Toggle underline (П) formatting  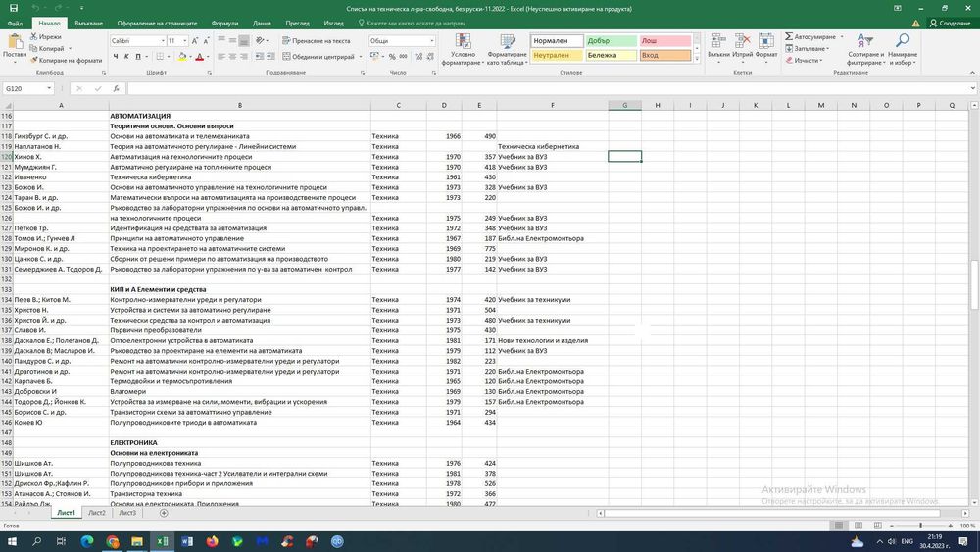(x=138, y=56)
